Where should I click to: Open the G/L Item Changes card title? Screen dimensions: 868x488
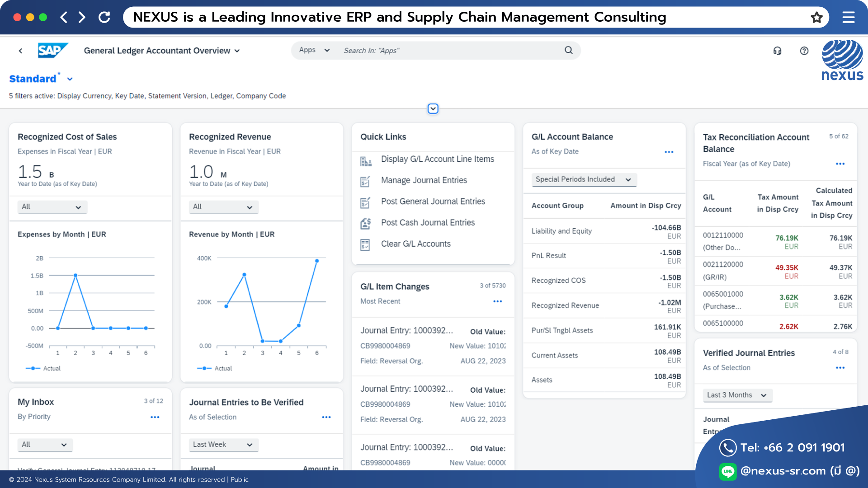[x=395, y=286]
